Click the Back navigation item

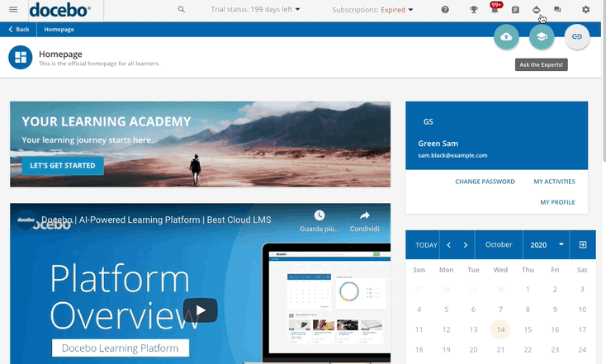tap(18, 29)
